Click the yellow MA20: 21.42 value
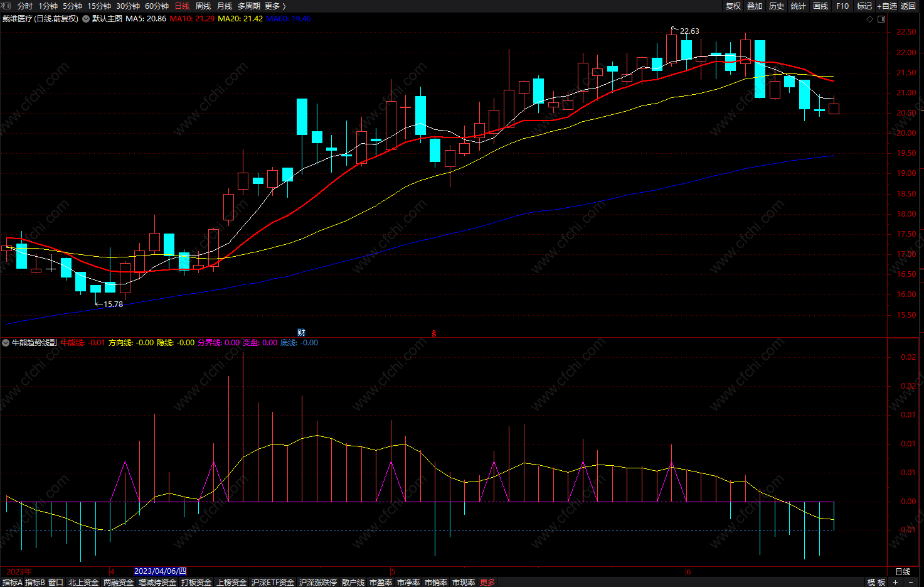Image resolution: width=924 pixels, height=587 pixels. pos(240,19)
